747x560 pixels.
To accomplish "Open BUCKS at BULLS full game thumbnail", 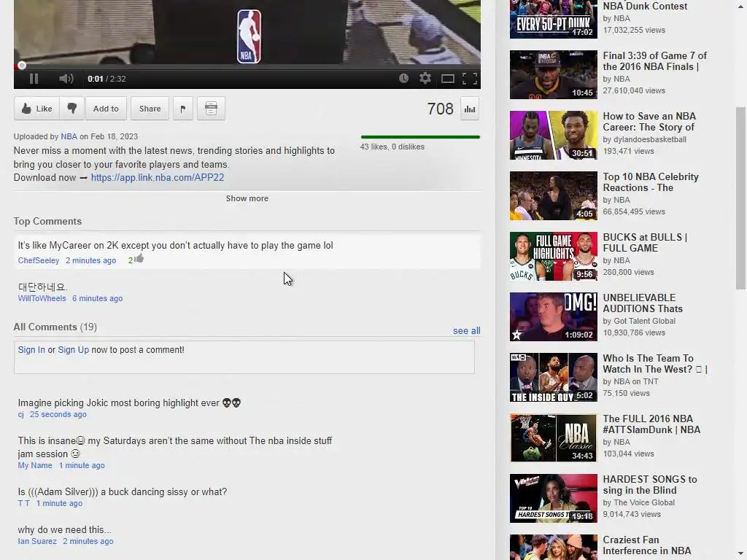I will point(553,256).
